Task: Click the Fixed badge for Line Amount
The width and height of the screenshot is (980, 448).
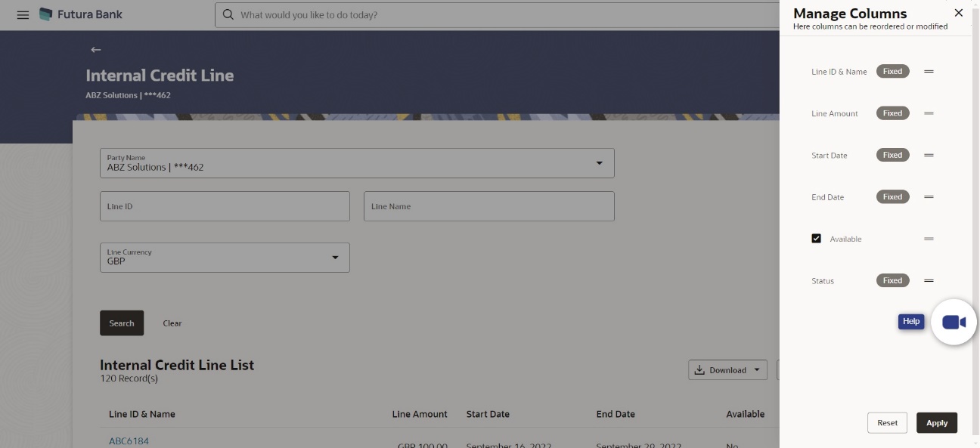Action: click(892, 113)
